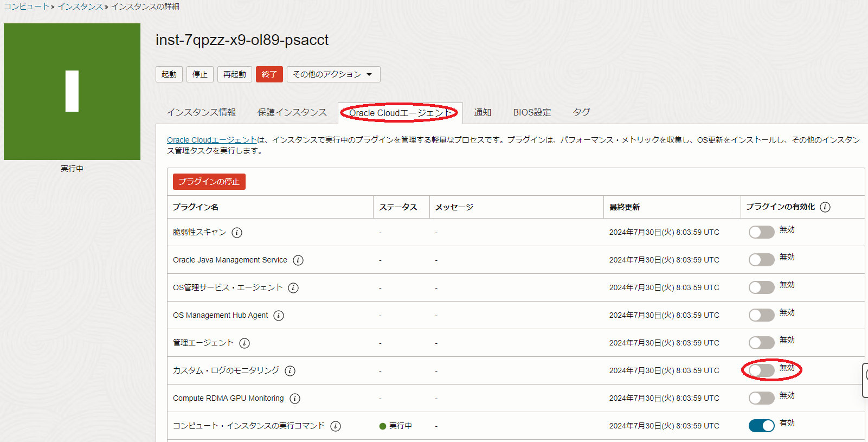Open info icon for OS管理サービス・エージェント
Viewport: 868px width, 442px height.
point(293,288)
